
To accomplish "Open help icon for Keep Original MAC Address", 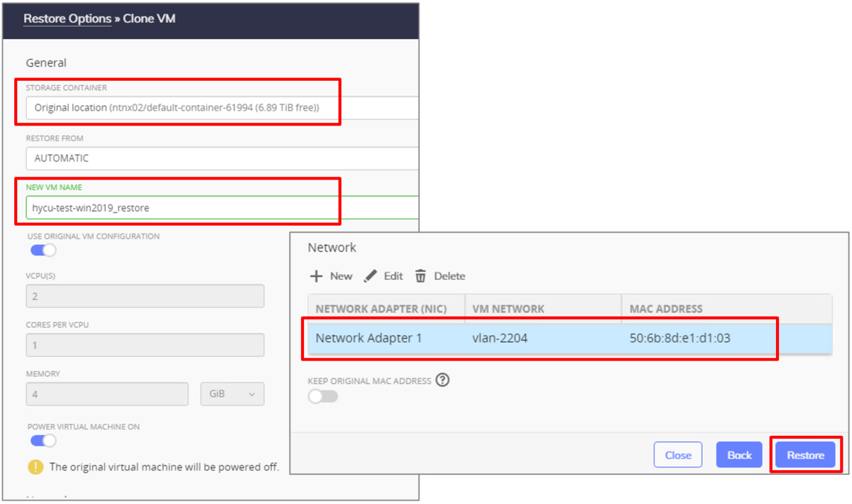I will click(x=443, y=380).
